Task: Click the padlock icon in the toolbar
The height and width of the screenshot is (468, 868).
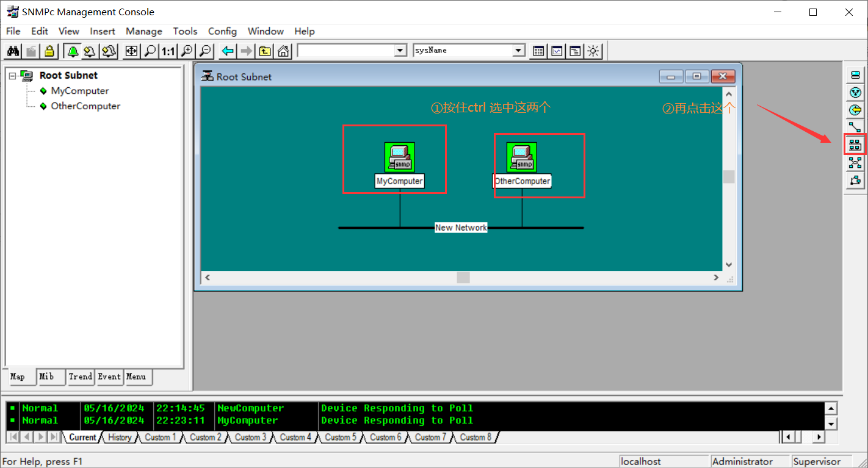Action: tap(49, 51)
